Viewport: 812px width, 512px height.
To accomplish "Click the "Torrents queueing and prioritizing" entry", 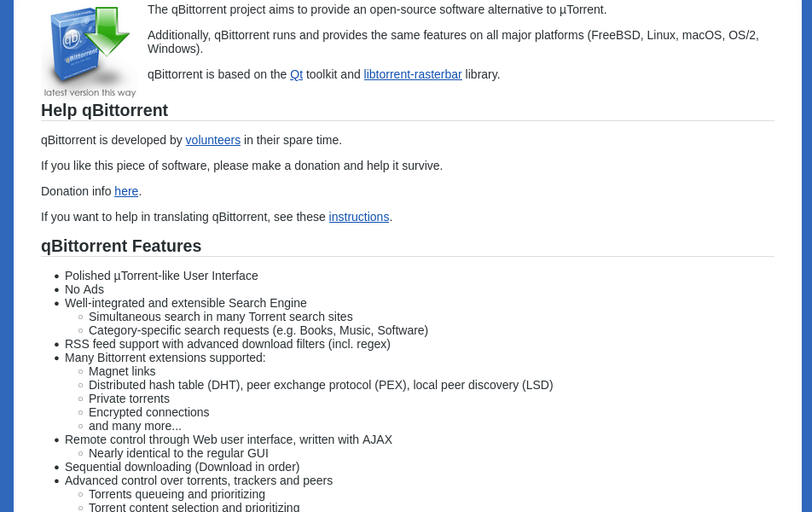I will [x=177, y=494].
